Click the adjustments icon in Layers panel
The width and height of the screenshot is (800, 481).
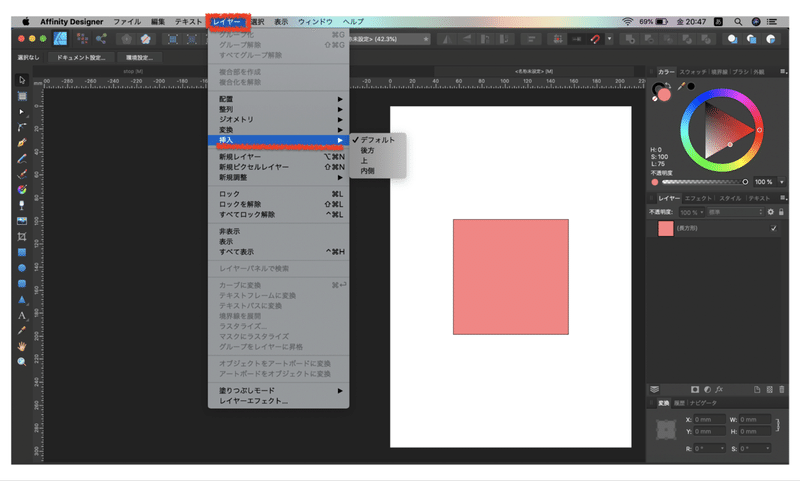707,389
